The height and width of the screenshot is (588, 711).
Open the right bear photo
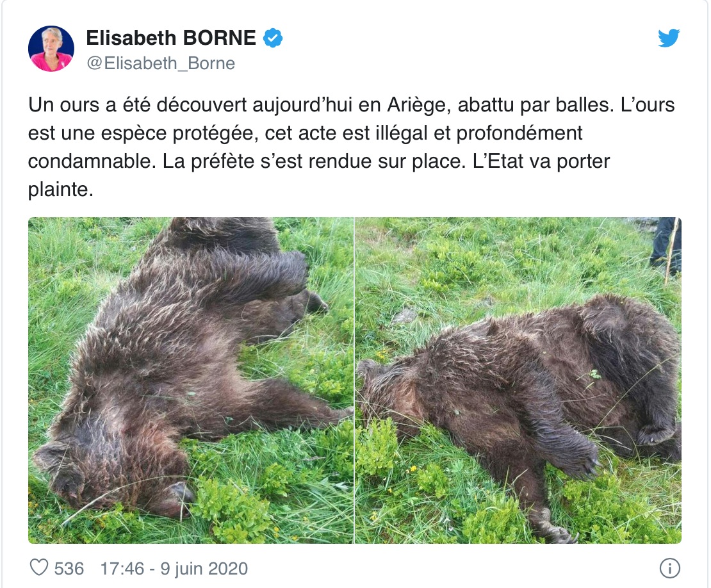click(x=518, y=380)
